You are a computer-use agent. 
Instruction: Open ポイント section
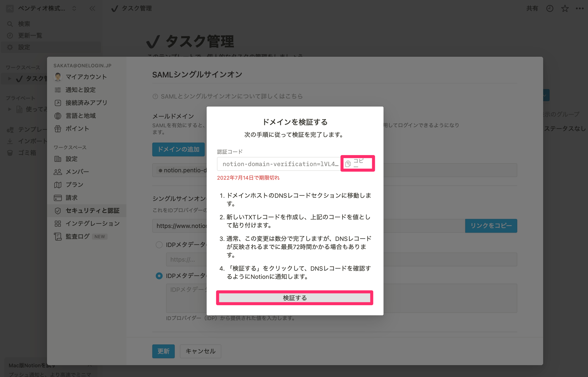(77, 129)
